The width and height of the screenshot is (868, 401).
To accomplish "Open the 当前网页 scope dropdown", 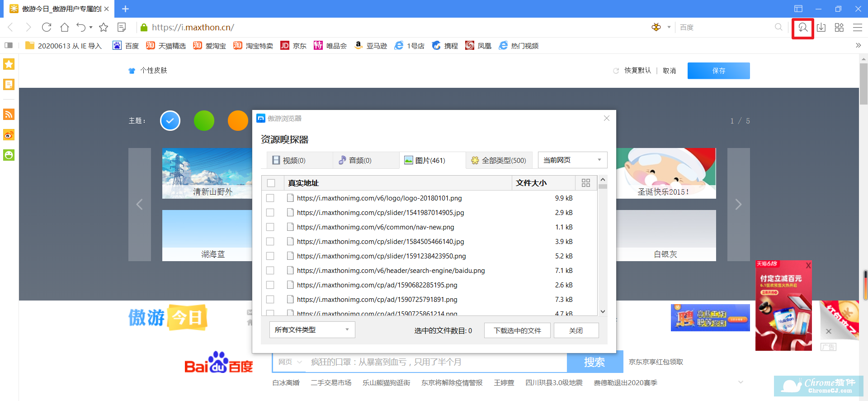I will pos(572,160).
